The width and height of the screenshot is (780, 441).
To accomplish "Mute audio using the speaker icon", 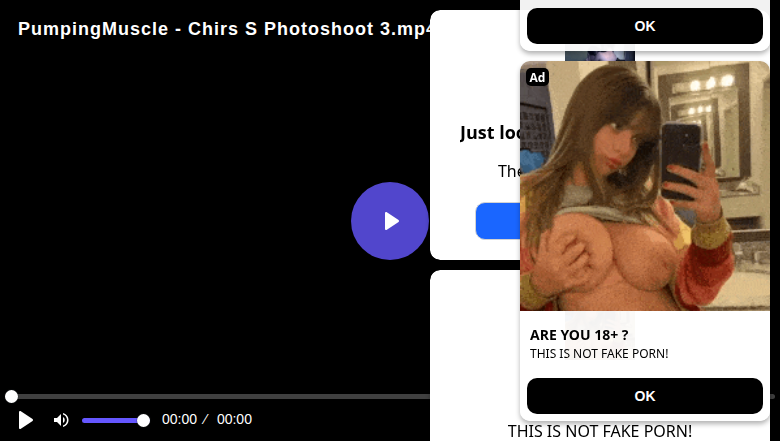I will (61, 420).
